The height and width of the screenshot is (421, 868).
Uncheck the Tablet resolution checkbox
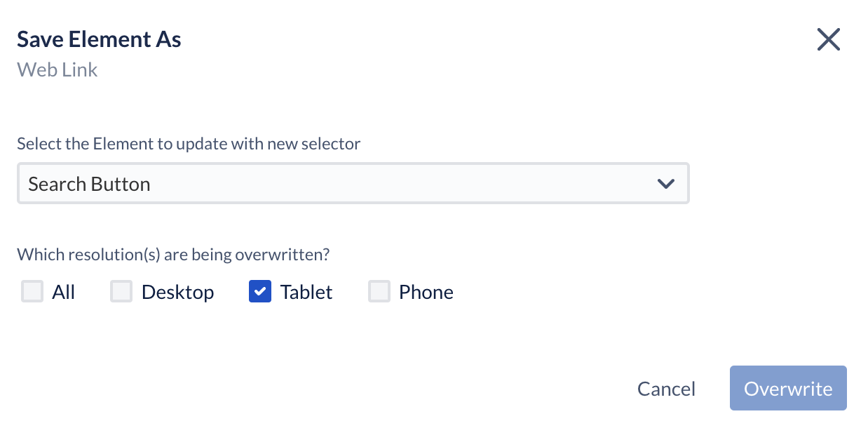click(x=260, y=292)
